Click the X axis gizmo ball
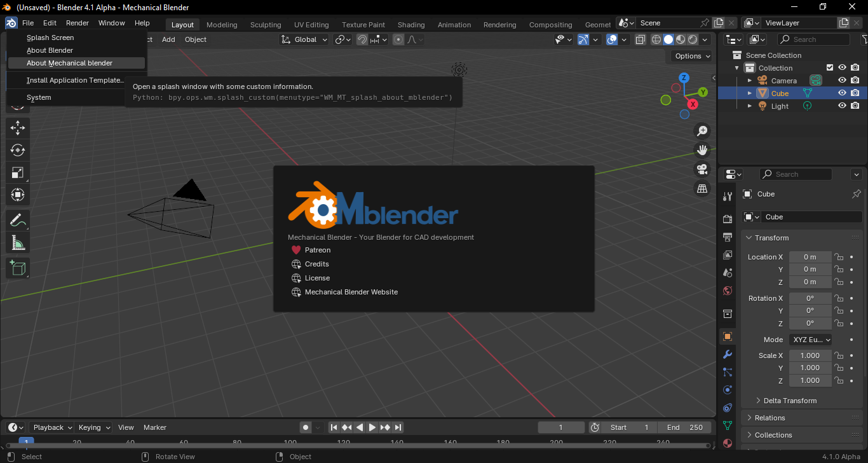 pos(693,104)
